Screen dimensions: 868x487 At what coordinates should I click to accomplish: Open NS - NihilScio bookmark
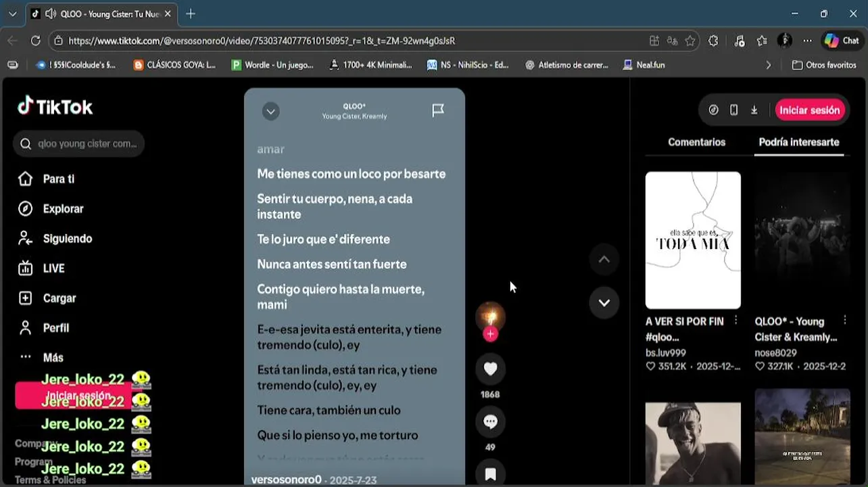click(468, 65)
